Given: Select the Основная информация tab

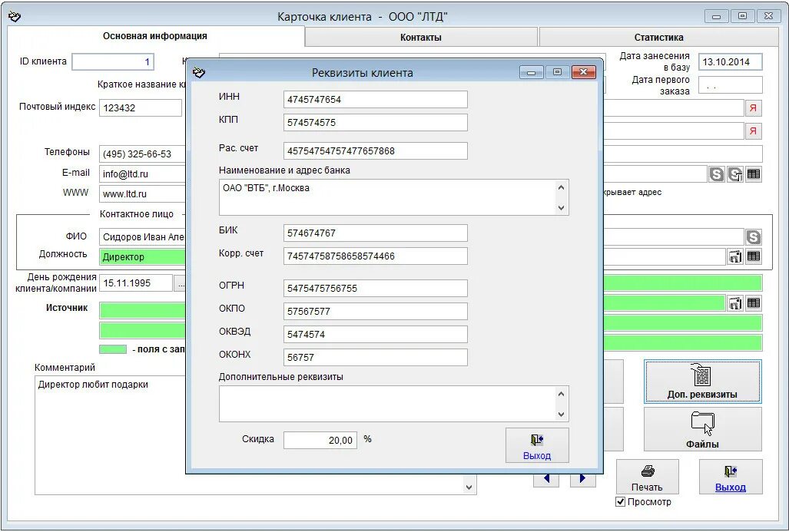Looking at the screenshot, I should click(x=155, y=36).
